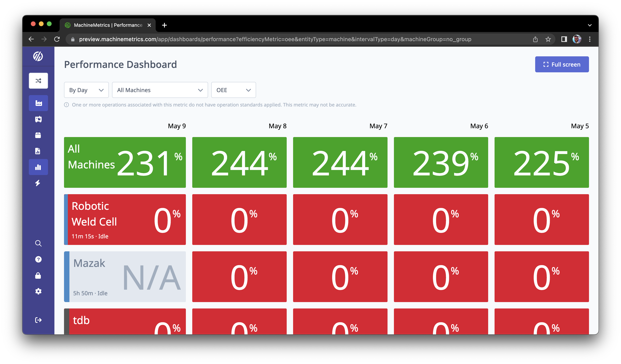
Task: Click the padlock icon in sidebar
Action: click(38, 275)
